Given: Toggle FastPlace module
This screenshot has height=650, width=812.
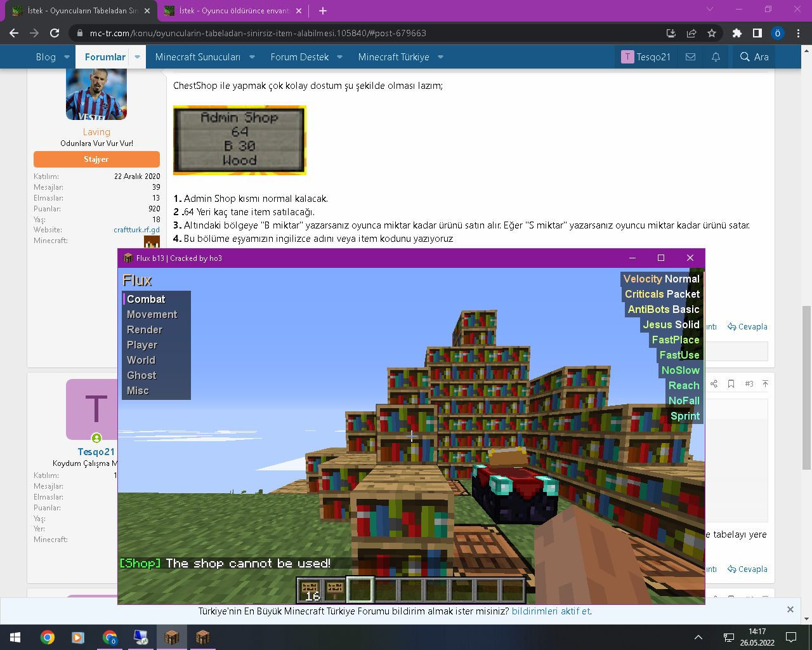Looking at the screenshot, I should click(x=675, y=340).
